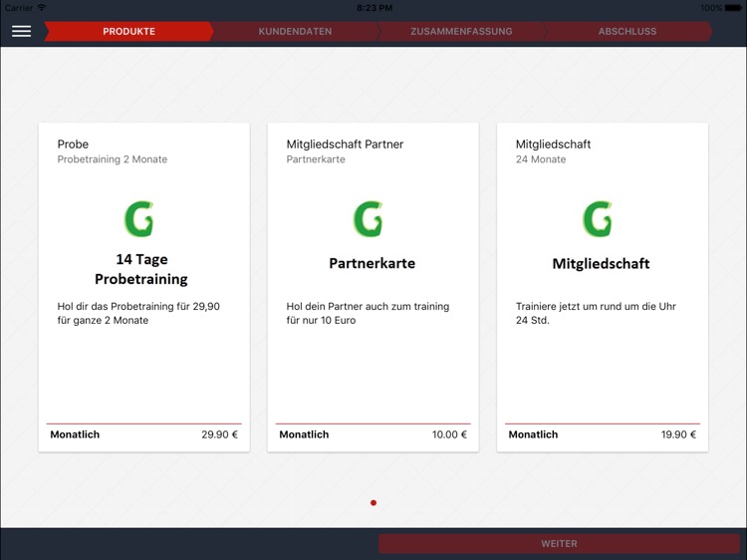Click 'Mitgliedschaft Partner' card title
This screenshot has width=747, height=560.
(x=345, y=144)
